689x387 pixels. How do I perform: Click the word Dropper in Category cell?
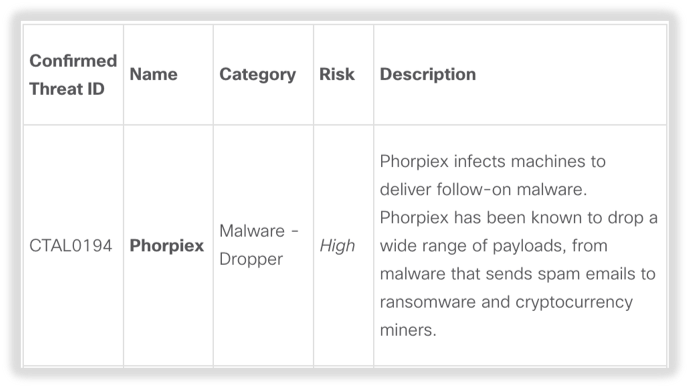pos(251,259)
